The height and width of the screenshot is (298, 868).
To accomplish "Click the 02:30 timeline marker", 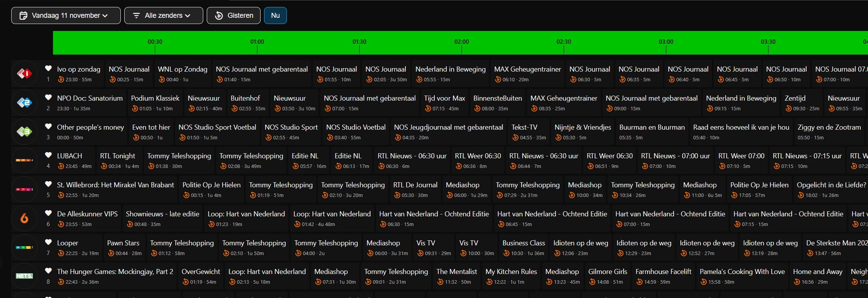I will [x=564, y=42].
